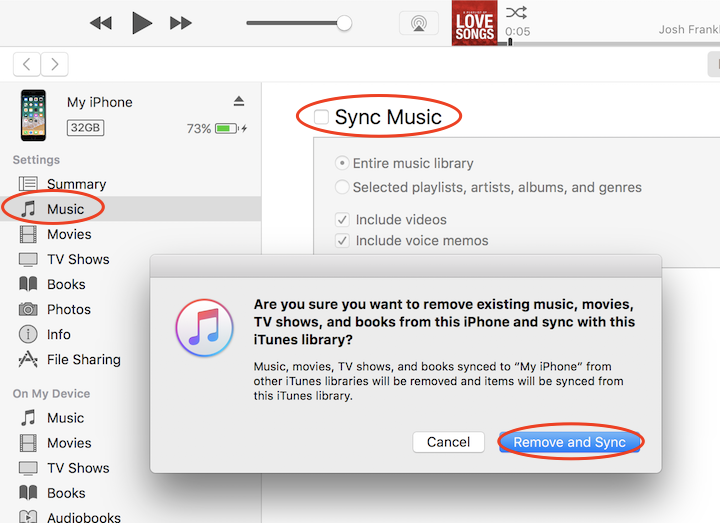720x523 pixels.
Task: Open the AirPlay output icon
Action: 419,23
